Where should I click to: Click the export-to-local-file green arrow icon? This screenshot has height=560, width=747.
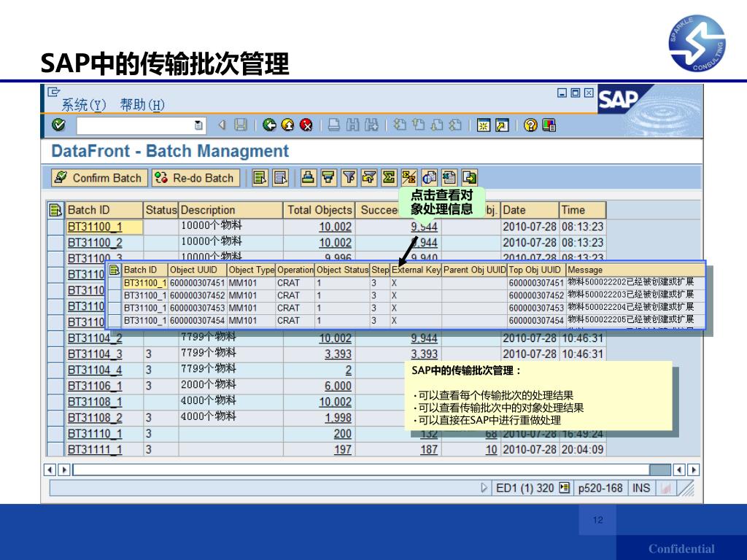pyautogui.click(x=469, y=178)
